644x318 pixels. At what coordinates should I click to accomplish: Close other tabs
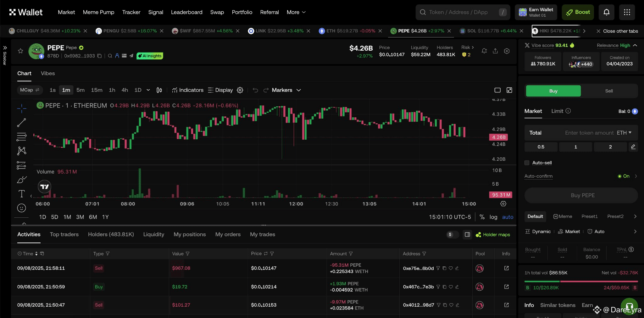(x=617, y=31)
